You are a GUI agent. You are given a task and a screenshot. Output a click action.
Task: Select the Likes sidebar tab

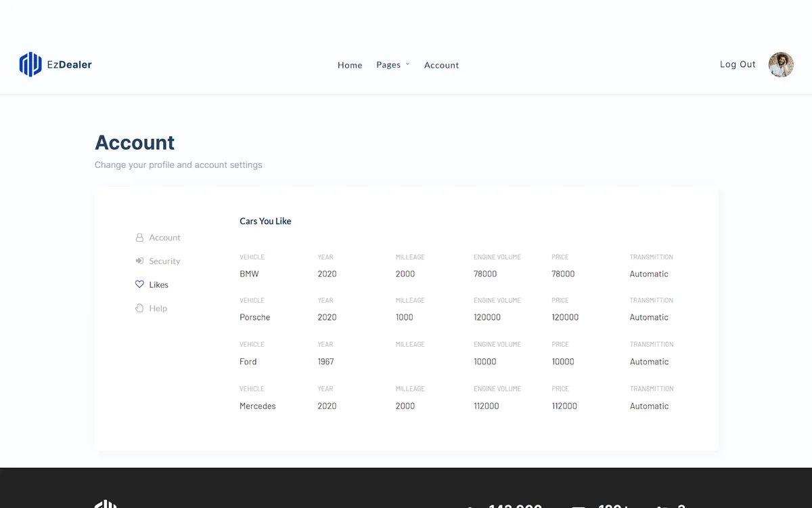coord(152,284)
